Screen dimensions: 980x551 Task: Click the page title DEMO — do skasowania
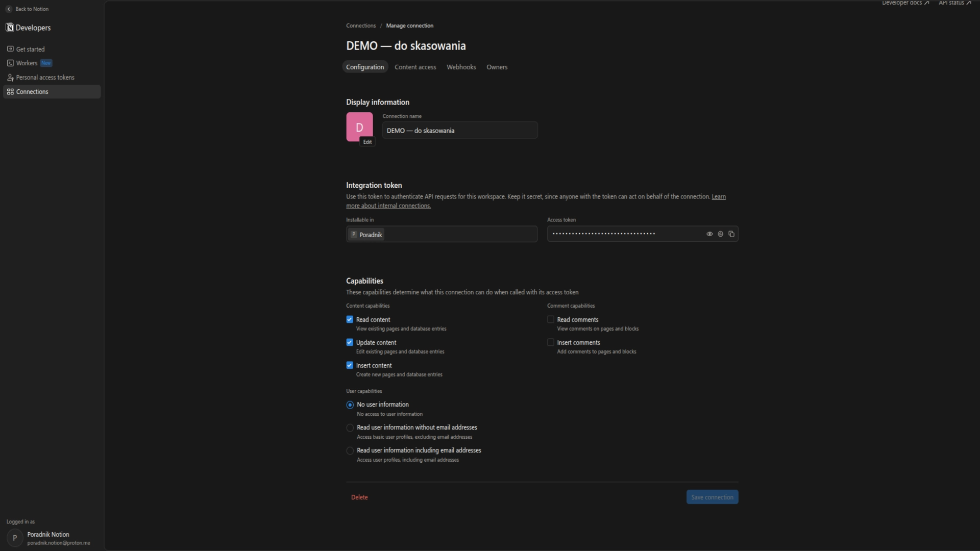click(406, 46)
